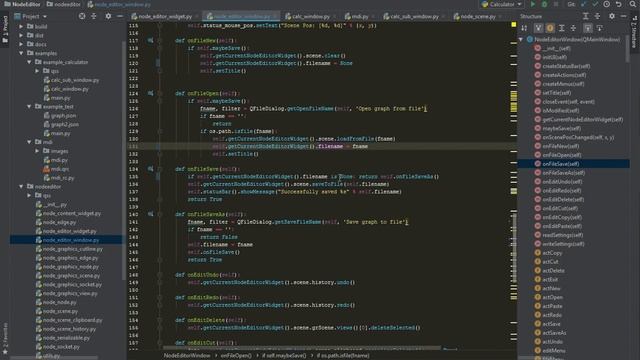
Task: Expand the dist folder
Action: (x=21, y=35)
